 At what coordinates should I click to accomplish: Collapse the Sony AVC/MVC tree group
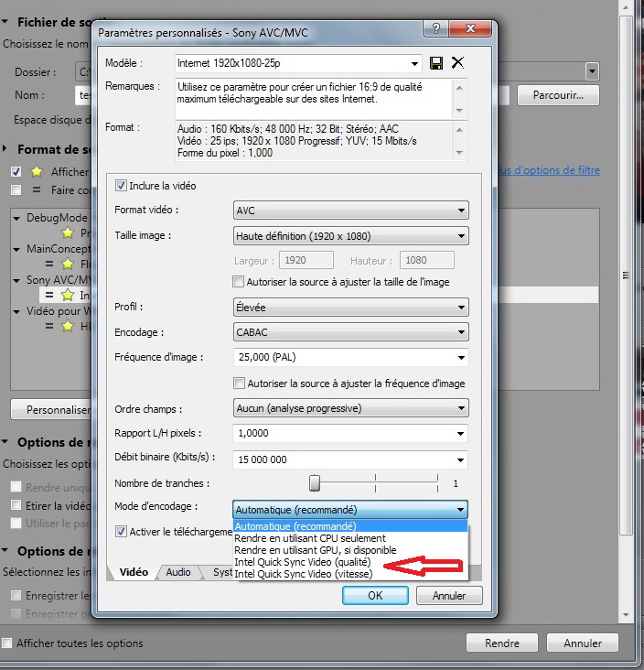16,280
